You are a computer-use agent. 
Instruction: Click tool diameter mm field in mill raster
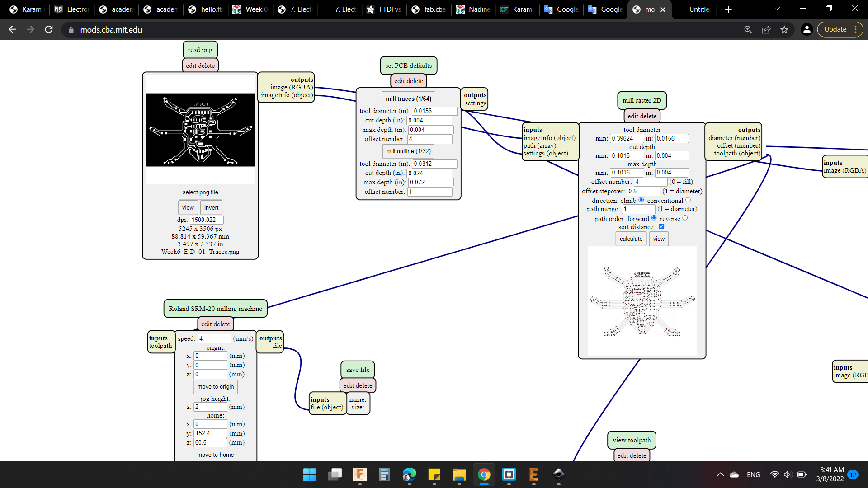point(627,138)
